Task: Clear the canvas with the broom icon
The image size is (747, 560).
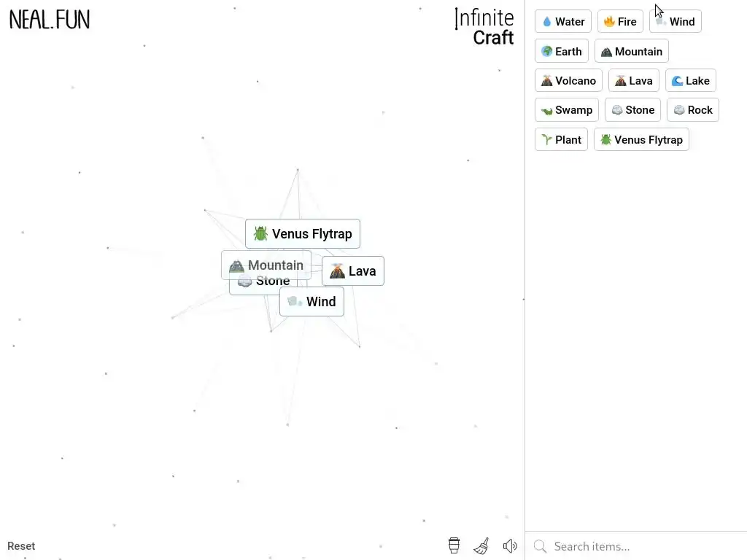Action: click(x=481, y=545)
